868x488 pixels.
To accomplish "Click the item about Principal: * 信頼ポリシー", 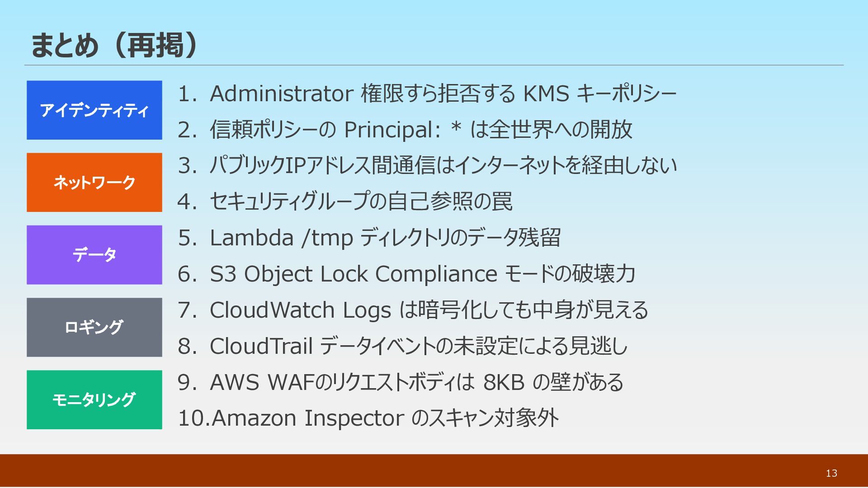I will click(x=405, y=130).
